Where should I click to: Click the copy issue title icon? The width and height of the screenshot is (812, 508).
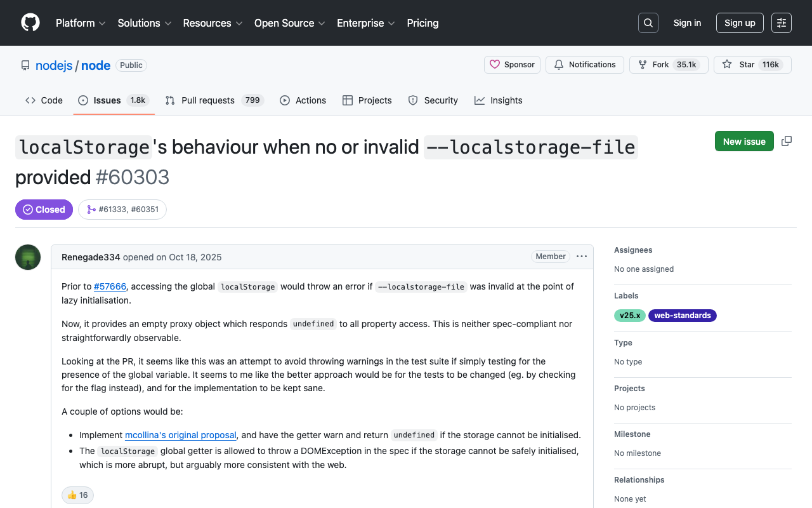coord(787,141)
